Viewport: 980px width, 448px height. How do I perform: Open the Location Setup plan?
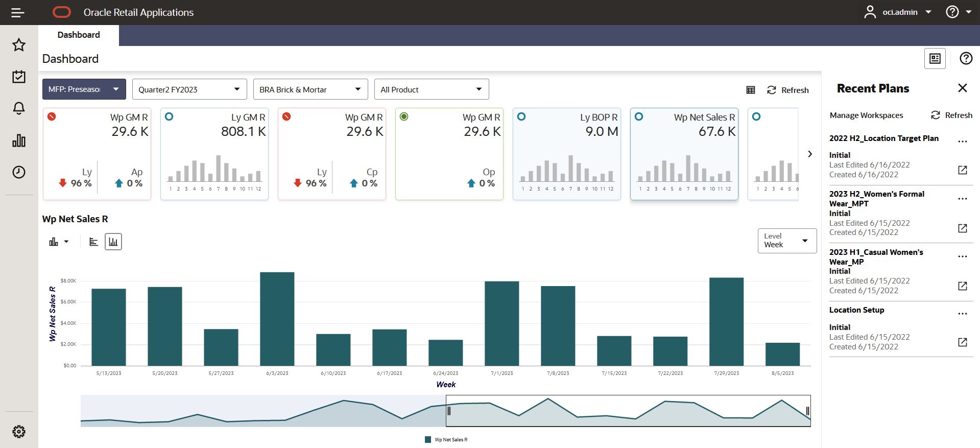(856, 310)
